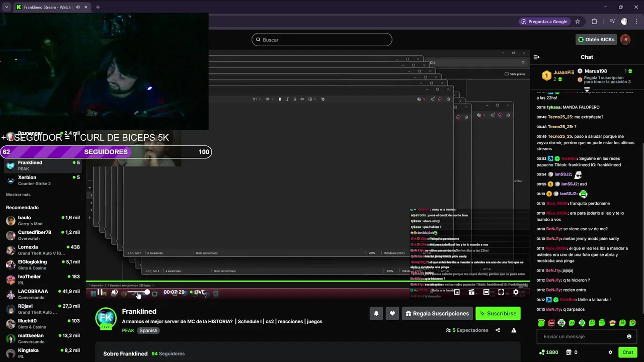Click the Obtén KICKs button
The width and height of the screenshot is (644, 362).
tap(596, 40)
